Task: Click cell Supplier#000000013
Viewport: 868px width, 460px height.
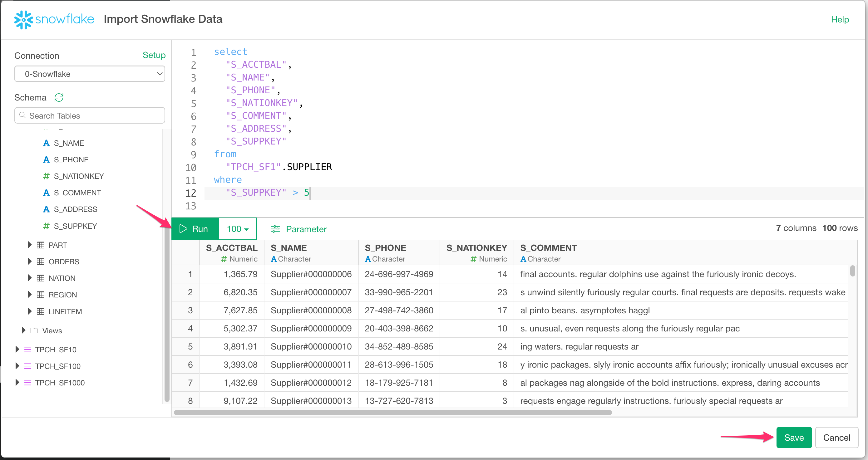Action: tap(311, 401)
